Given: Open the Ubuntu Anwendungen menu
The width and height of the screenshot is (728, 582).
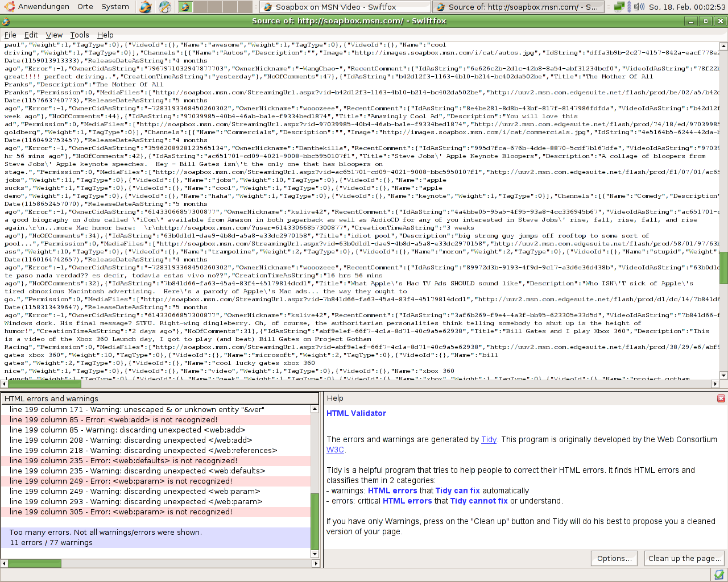Looking at the screenshot, I should [37, 7].
